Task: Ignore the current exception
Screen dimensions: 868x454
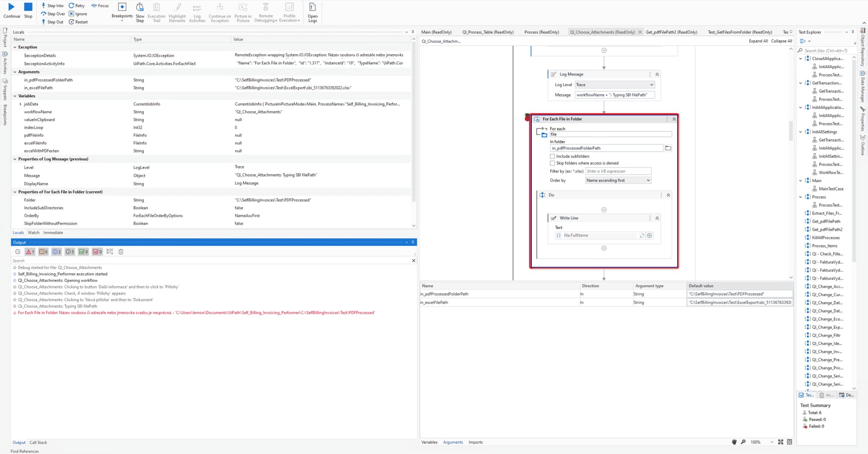Action: coord(78,14)
